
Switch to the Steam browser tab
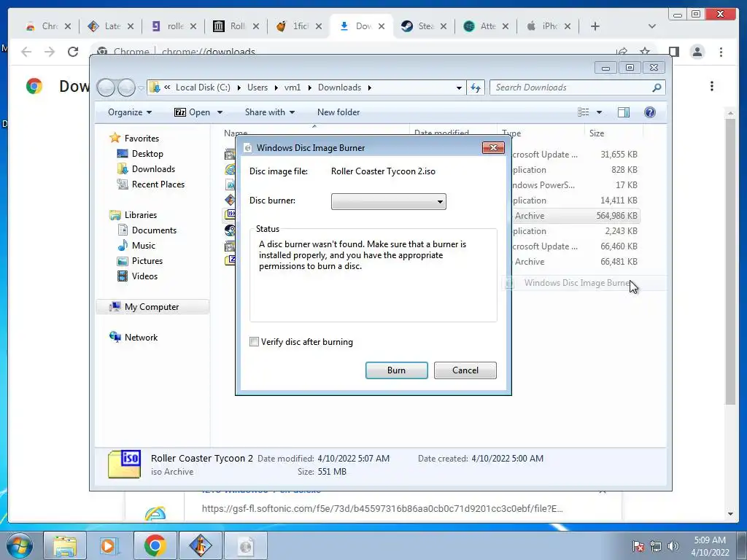(x=424, y=26)
